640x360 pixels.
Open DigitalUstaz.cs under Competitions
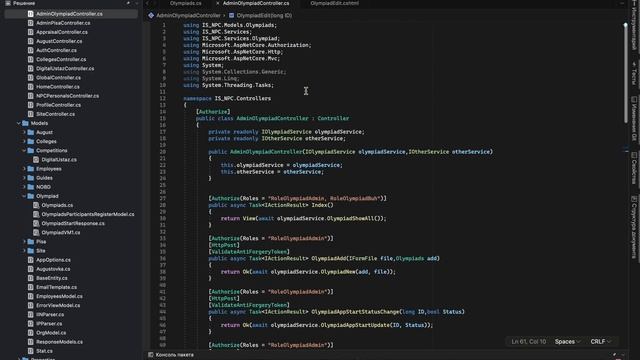point(59,160)
